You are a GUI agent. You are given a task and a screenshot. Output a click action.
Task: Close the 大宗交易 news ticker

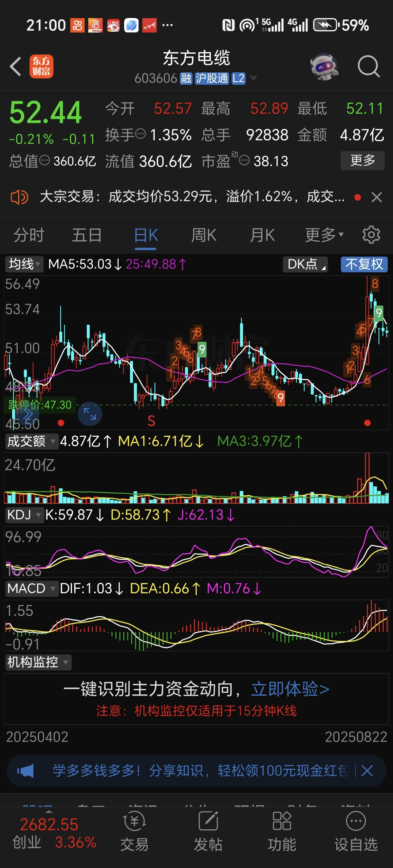pyautogui.click(x=377, y=197)
